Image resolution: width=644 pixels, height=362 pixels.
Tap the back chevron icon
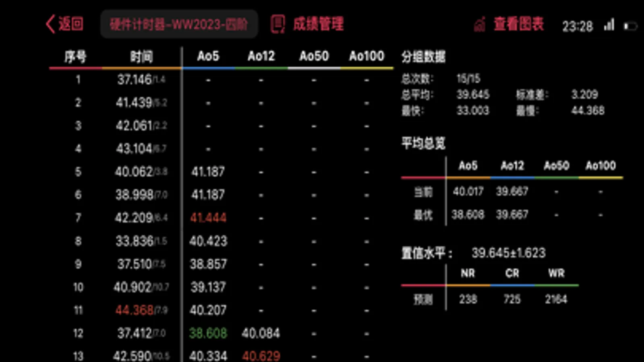50,24
